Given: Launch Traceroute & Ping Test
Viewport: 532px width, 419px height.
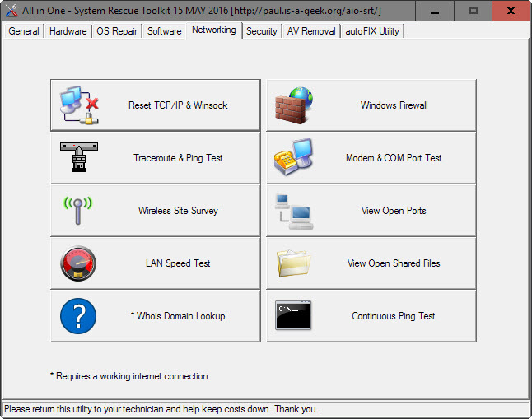Looking at the screenshot, I should pyautogui.click(x=156, y=158).
